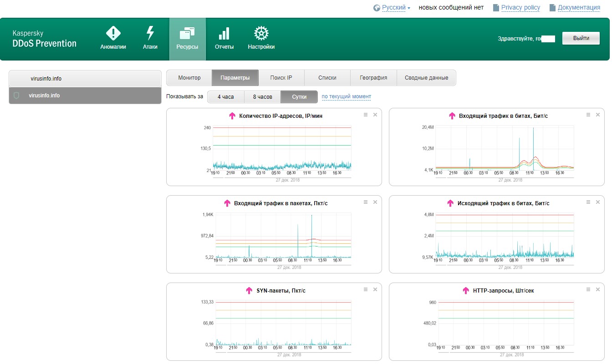Click the Выйти logout button

(581, 39)
